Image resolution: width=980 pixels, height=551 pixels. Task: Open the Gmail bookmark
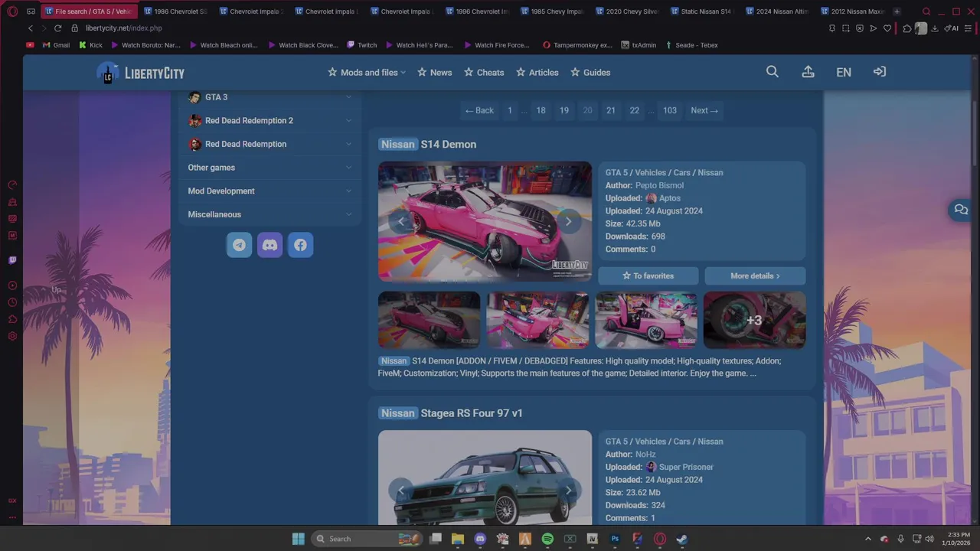55,45
